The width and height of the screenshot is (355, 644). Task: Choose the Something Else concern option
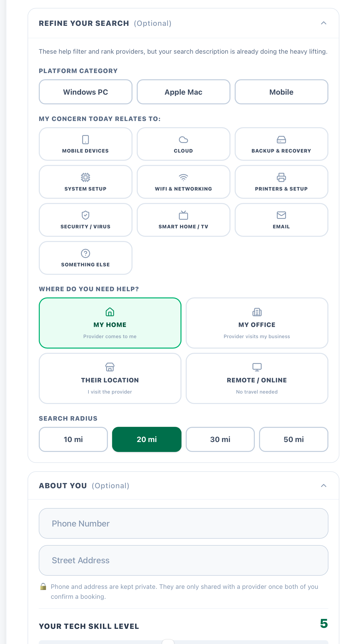[x=85, y=258]
